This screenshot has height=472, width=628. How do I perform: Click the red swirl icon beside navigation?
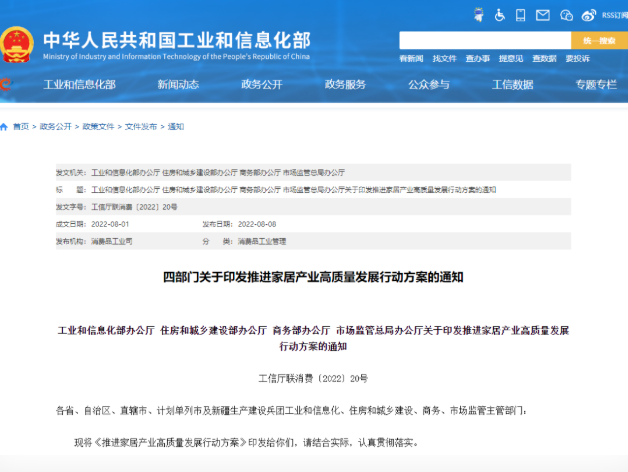point(6,85)
